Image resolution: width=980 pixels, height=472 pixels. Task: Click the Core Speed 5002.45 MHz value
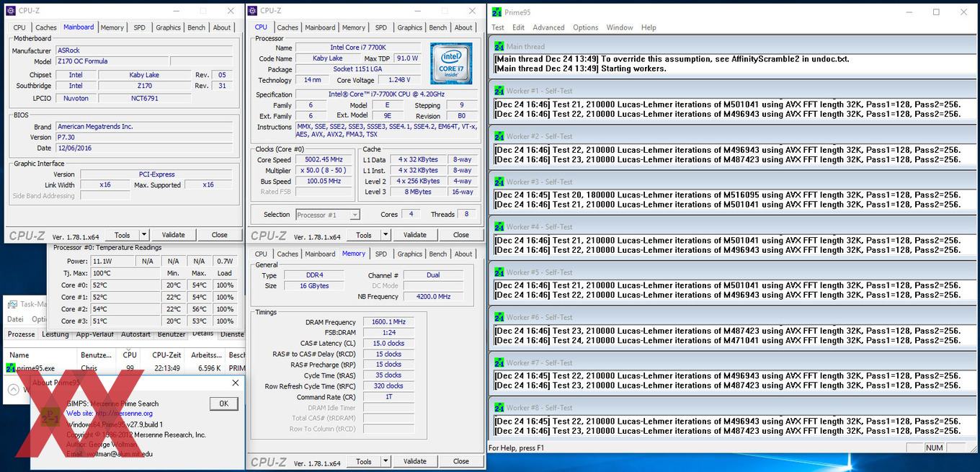pos(324,160)
